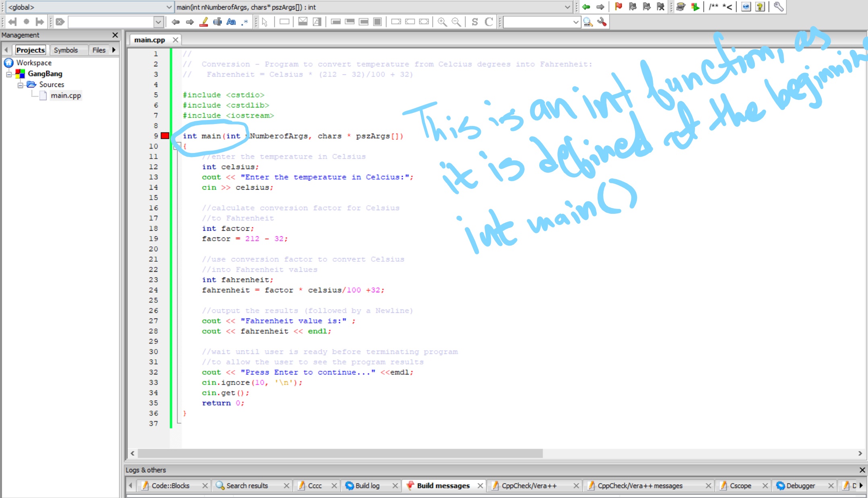Open the Build log tab

367,486
